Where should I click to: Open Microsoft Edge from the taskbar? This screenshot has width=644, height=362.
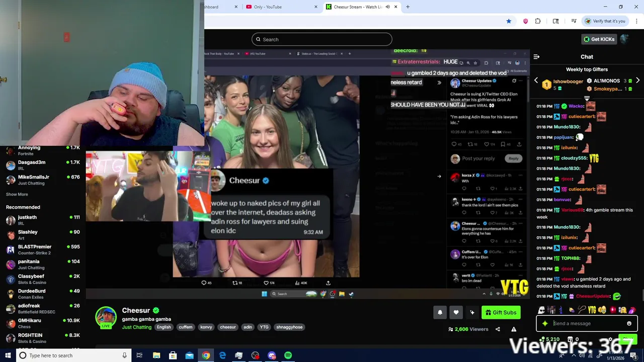[x=222, y=355]
